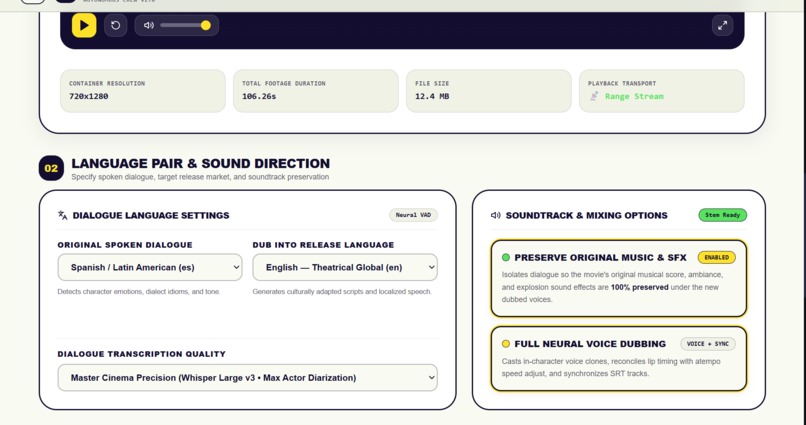806x425 pixels.
Task: Mute audio via the speaker icon
Action: pyautogui.click(x=149, y=25)
